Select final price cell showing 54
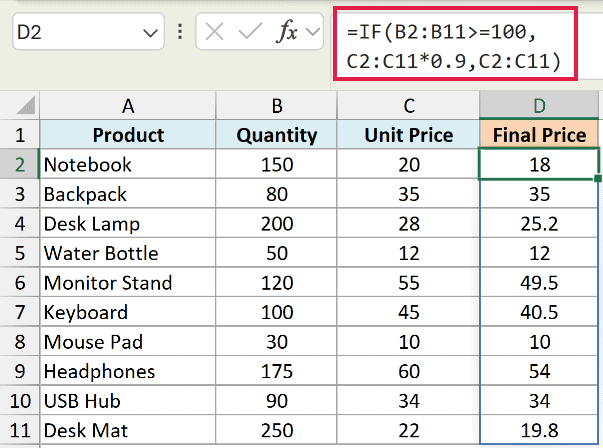 pos(539,371)
